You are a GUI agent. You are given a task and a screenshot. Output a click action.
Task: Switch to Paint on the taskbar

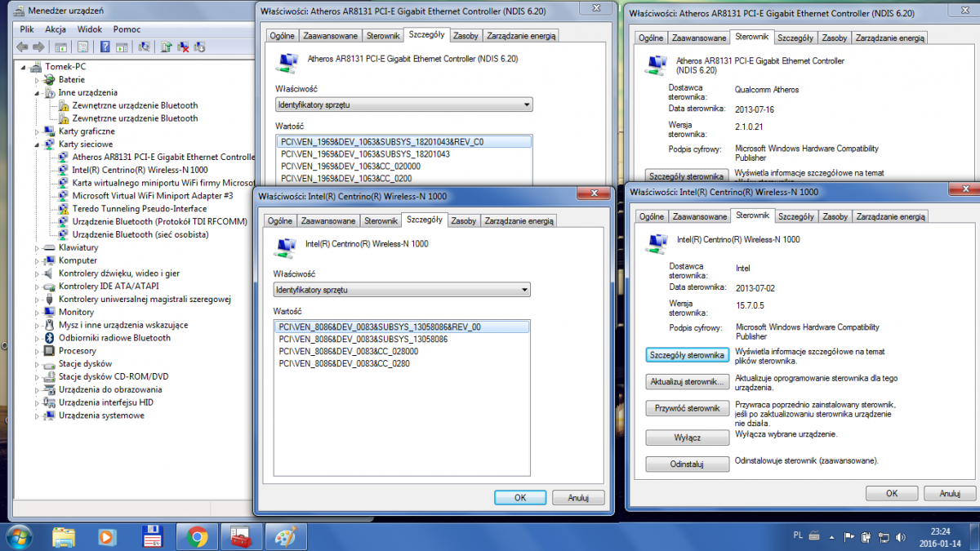(284, 536)
